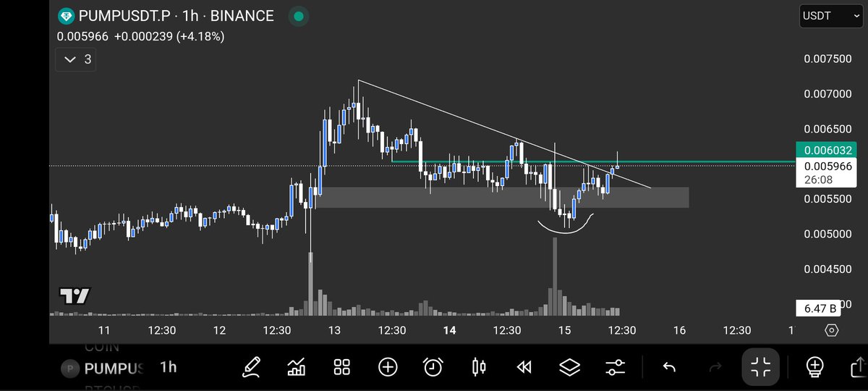The image size is (868, 391).
Task: Create an alert with the alarm clock icon
Action: pos(433,367)
